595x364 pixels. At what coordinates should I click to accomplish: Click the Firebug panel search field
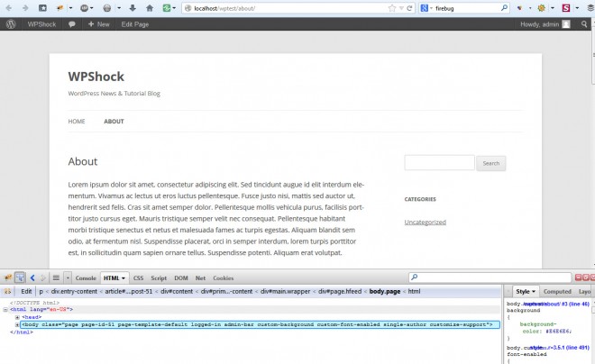click(490, 278)
